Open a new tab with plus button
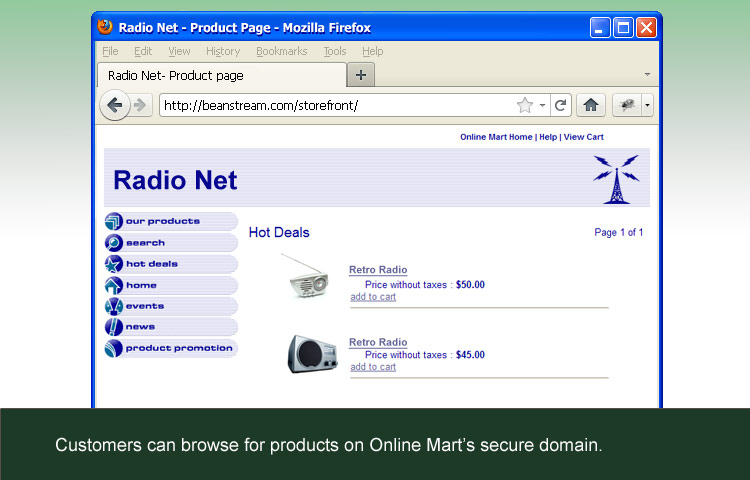Viewport: 750px width, 480px height. (x=361, y=75)
